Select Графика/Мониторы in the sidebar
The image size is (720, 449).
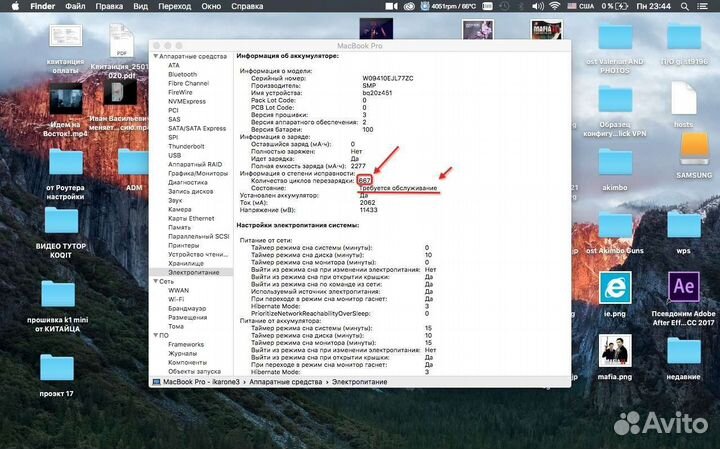pyautogui.click(x=198, y=173)
